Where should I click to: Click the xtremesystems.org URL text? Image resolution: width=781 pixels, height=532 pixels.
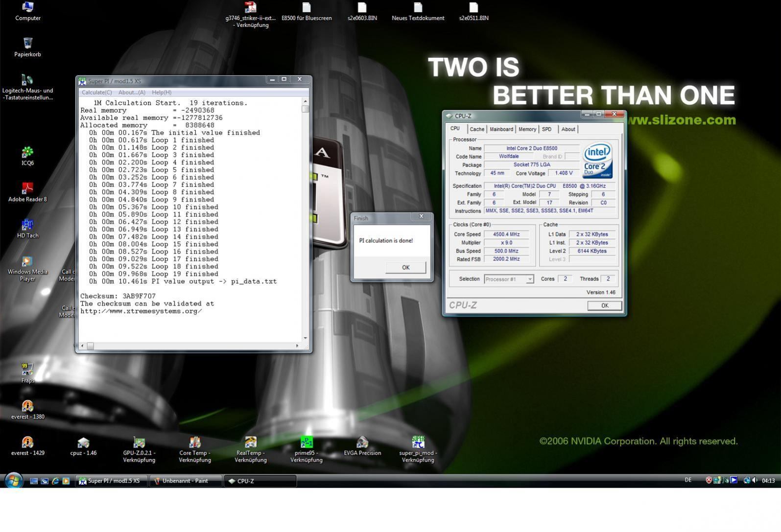tap(141, 311)
